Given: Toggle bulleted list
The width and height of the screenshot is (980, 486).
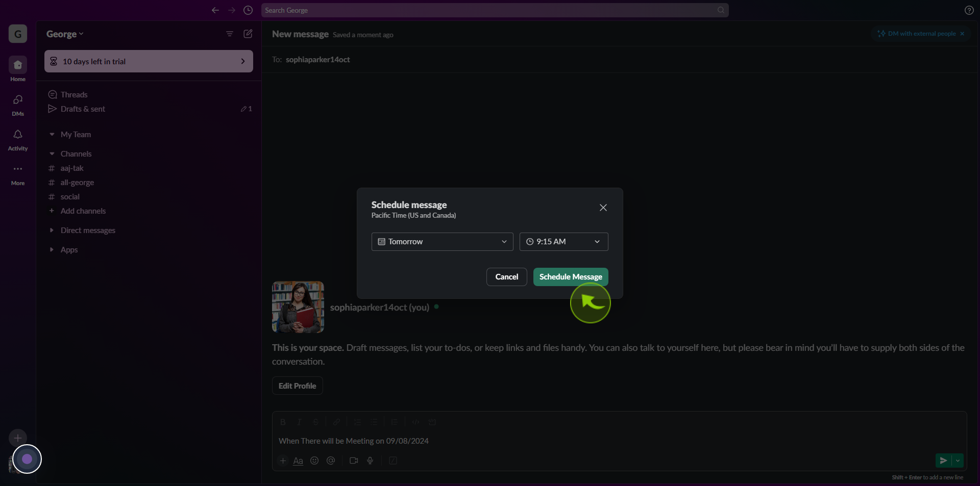Looking at the screenshot, I should (x=374, y=422).
